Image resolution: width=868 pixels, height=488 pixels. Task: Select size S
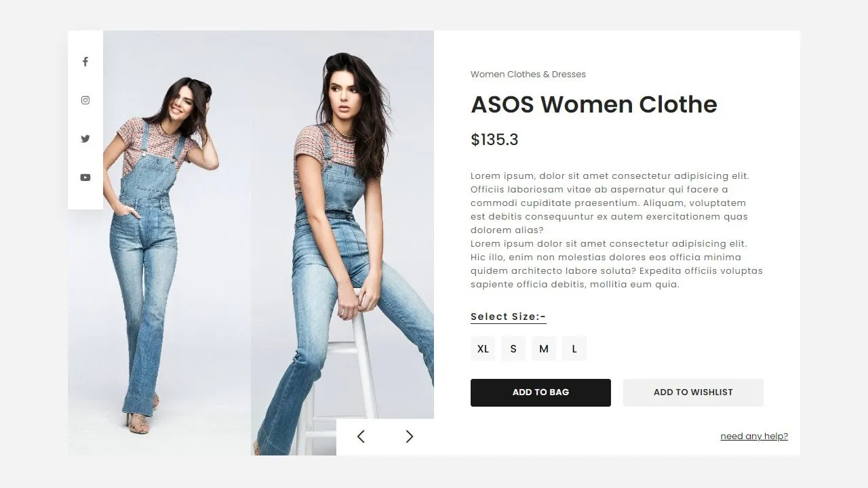pos(513,348)
